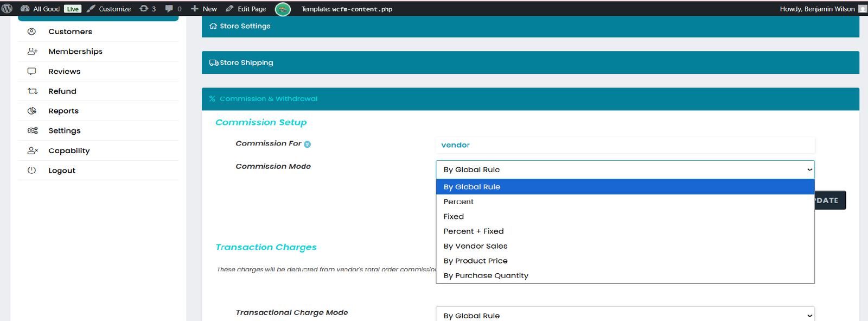Click the WordPress logo icon

[7, 9]
